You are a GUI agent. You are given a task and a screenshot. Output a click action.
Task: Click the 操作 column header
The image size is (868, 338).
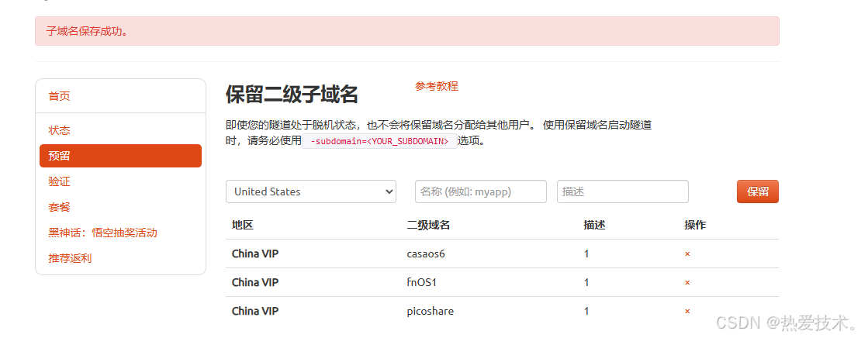pyautogui.click(x=695, y=225)
